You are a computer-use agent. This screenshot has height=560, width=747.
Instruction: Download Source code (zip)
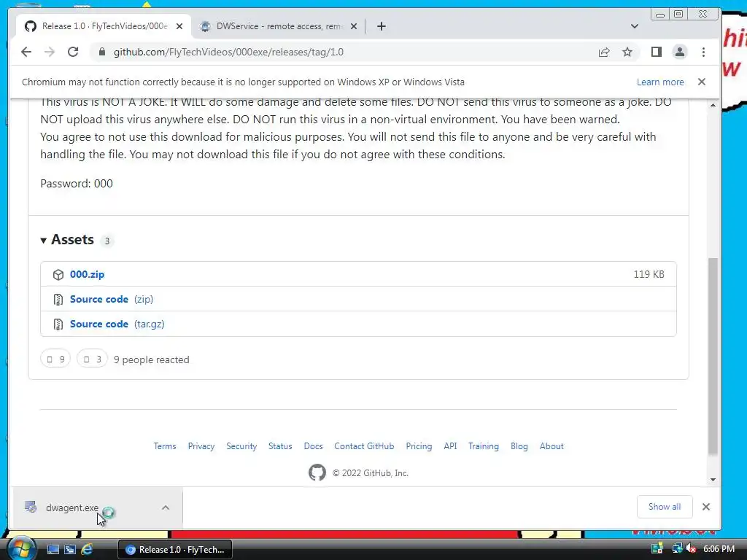point(112,299)
